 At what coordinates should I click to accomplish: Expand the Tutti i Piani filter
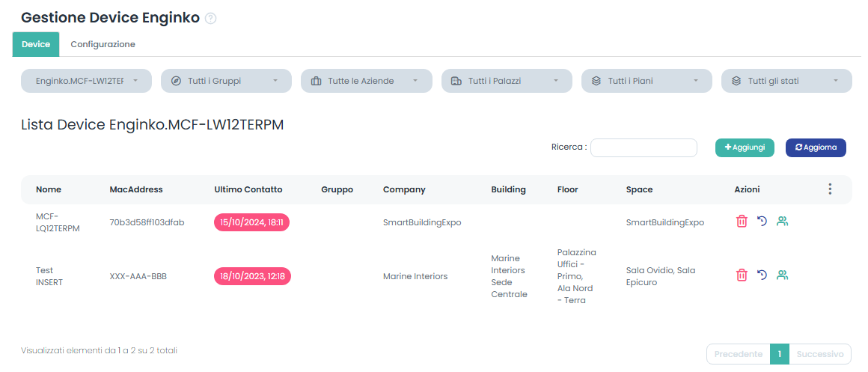647,81
